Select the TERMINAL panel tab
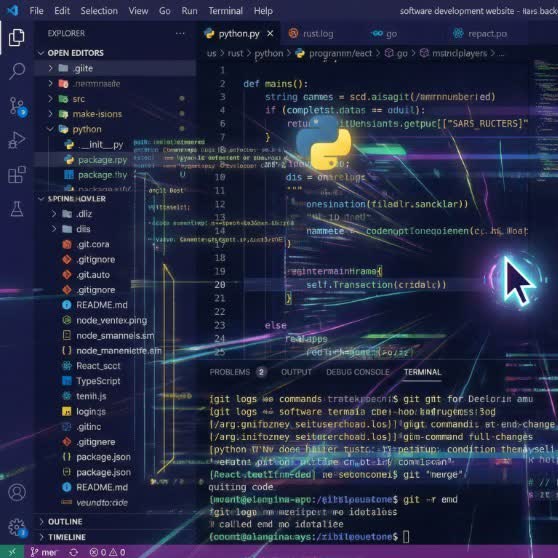Viewport: 558px width, 558px height. tap(422, 372)
